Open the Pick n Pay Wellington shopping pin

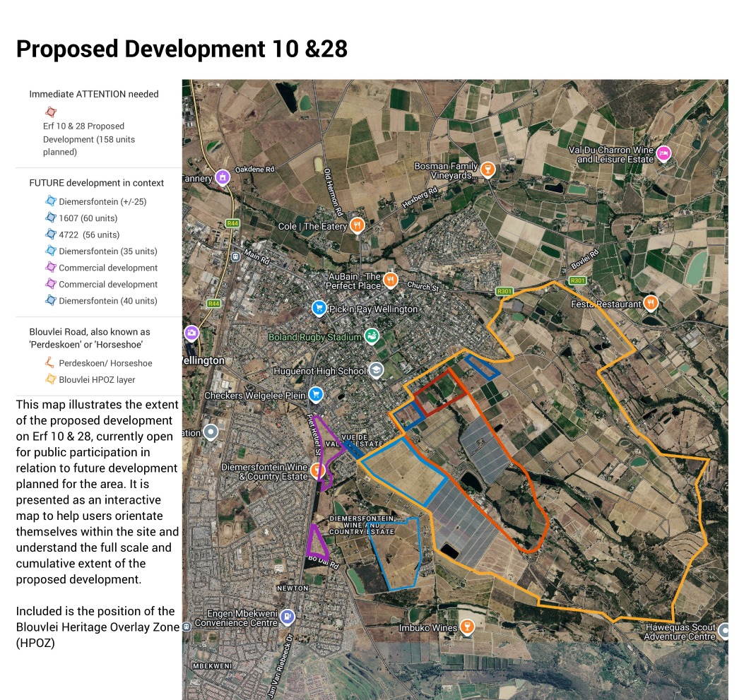coord(319,309)
